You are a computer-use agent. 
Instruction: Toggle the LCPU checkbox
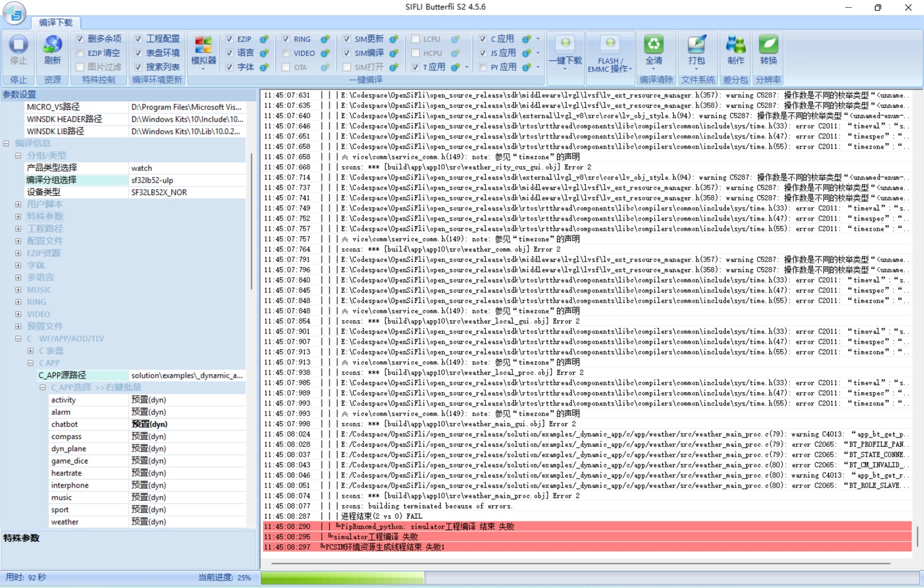click(x=415, y=39)
